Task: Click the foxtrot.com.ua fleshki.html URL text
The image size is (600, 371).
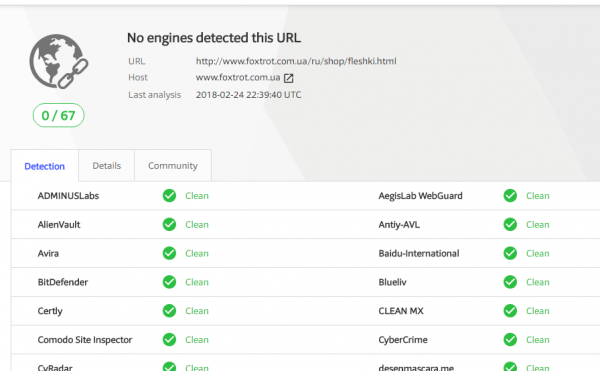Action: [x=296, y=61]
